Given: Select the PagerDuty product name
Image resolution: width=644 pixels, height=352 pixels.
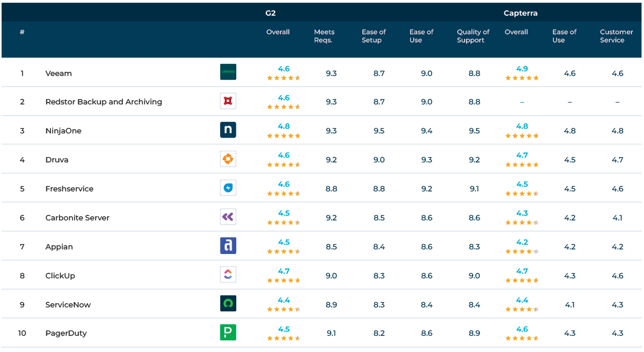Looking at the screenshot, I should (x=65, y=333).
